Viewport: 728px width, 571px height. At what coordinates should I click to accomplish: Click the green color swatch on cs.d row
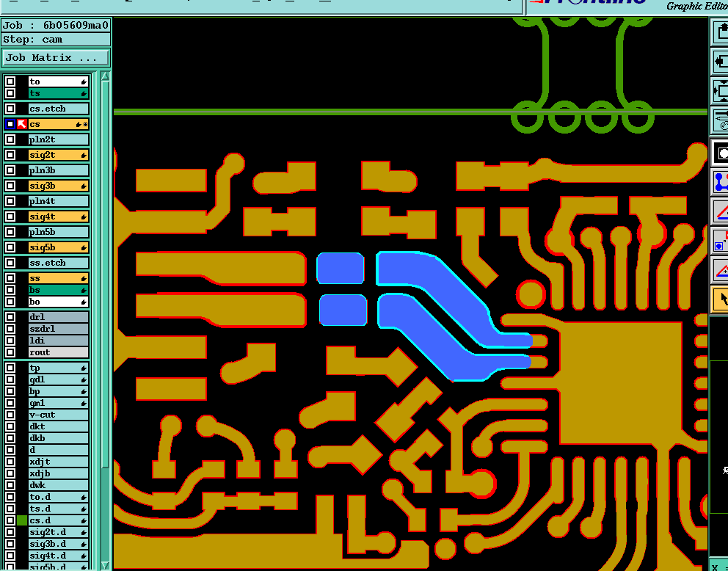22,520
